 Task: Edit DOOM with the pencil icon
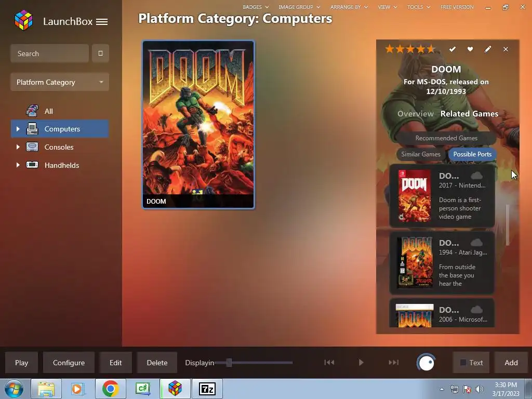[487, 49]
